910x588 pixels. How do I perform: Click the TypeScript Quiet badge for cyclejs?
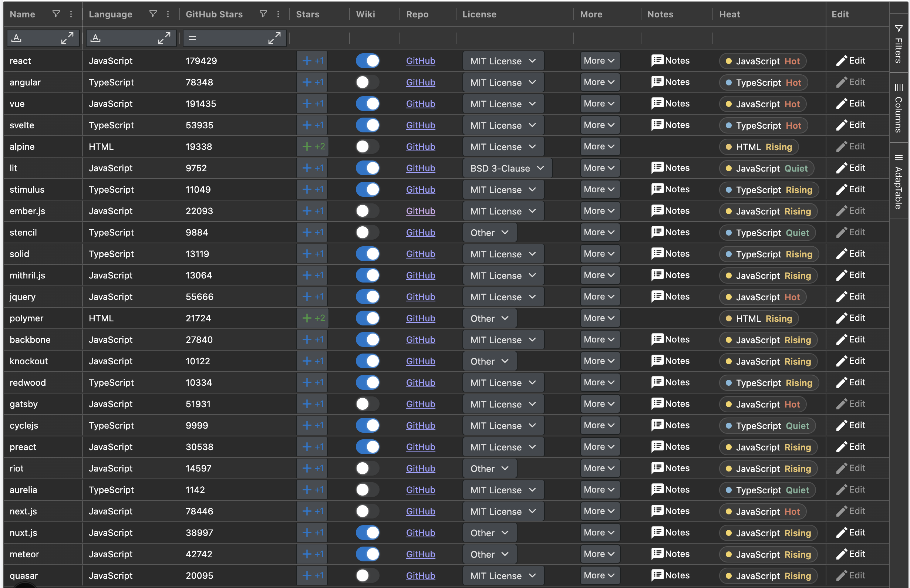[x=767, y=426]
